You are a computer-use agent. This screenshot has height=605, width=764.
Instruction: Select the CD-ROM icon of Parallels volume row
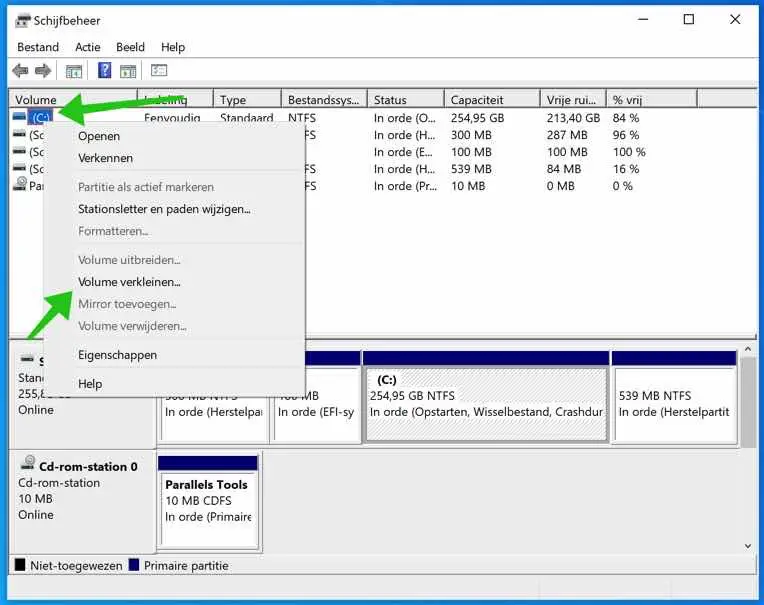(x=20, y=184)
